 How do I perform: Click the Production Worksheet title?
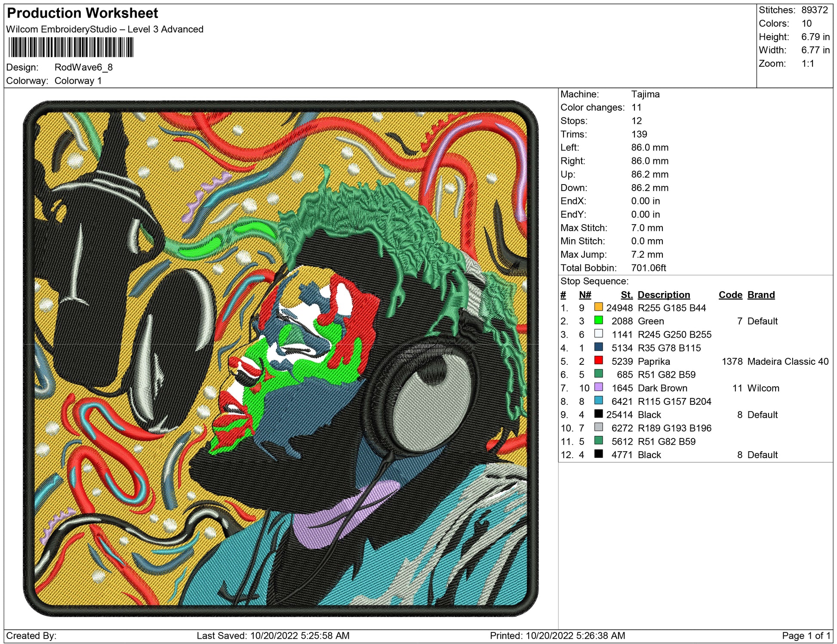(83, 13)
